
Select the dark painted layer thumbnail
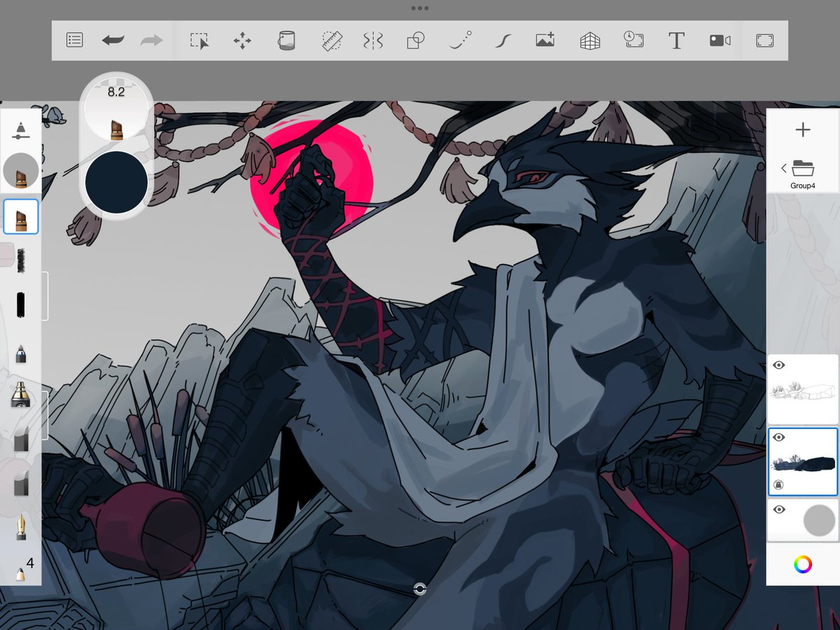pos(803,462)
